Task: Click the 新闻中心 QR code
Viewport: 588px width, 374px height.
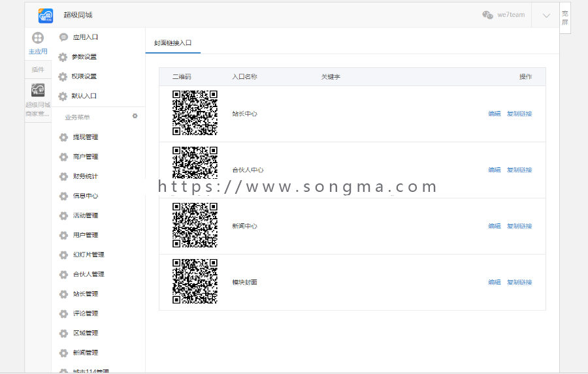Action: click(x=195, y=225)
